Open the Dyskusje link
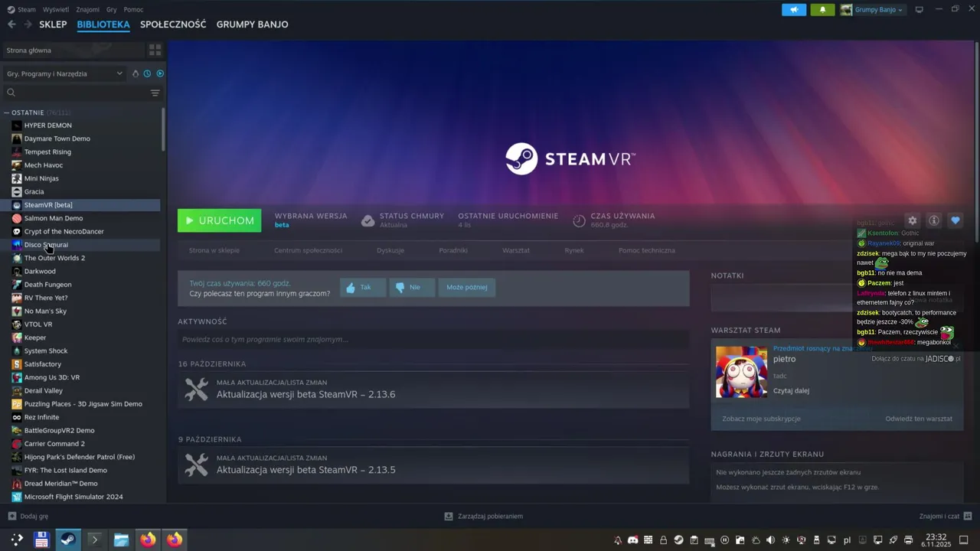980x551 pixels. point(390,250)
